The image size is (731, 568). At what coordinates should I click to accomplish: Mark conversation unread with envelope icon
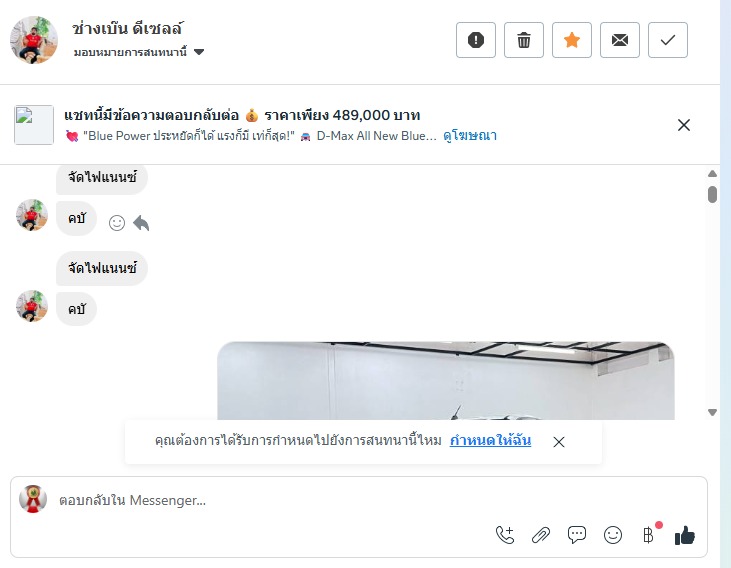pyautogui.click(x=620, y=40)
